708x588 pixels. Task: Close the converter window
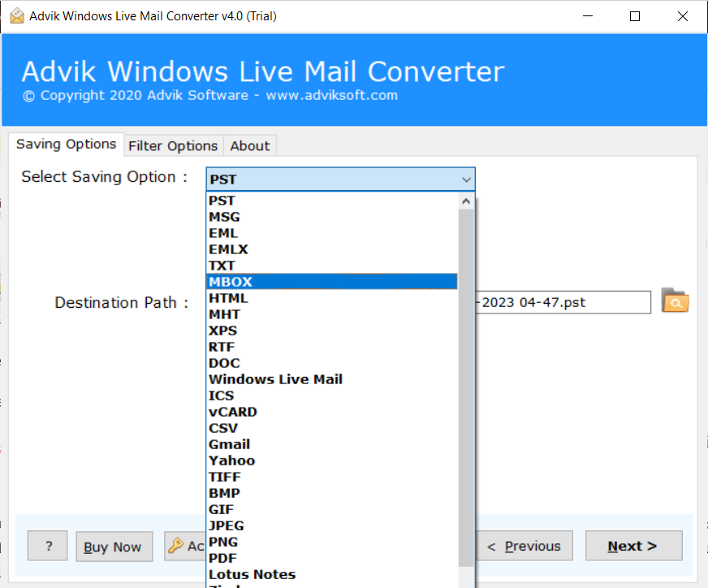tap(682, 16)
